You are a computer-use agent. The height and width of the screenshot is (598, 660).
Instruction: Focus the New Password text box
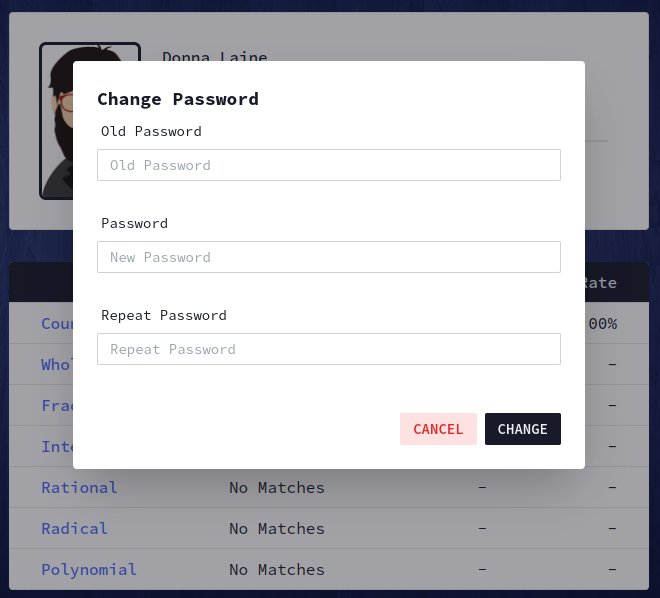click(x=329, y=257)
